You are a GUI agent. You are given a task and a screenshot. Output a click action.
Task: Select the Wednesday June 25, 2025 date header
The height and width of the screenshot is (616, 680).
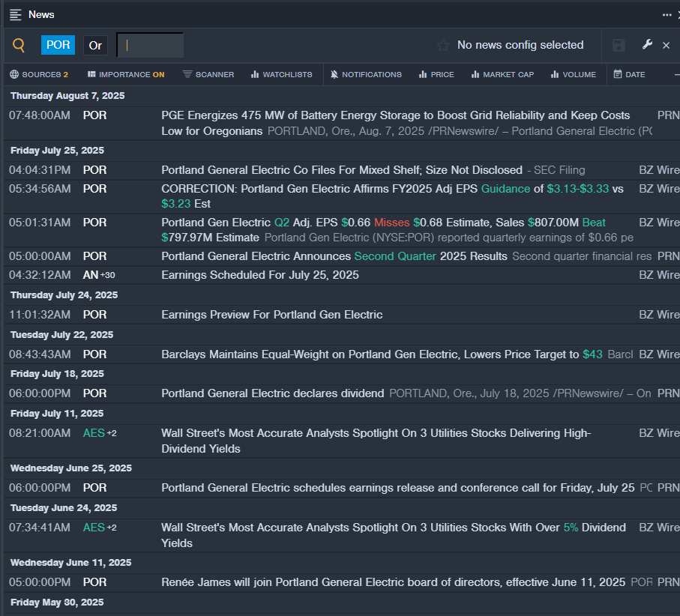tap(71, 468)
